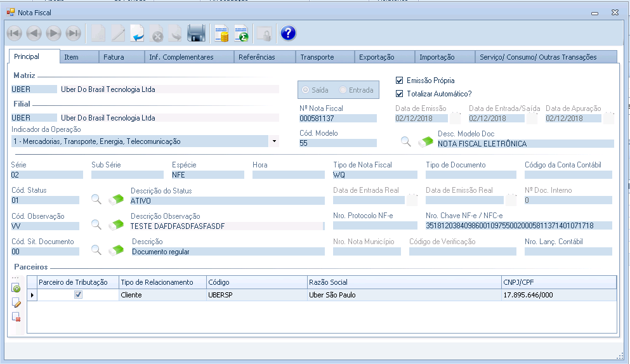Add a new partner in Parceiros
The width and height of the screenshot is (630, 364).
16,289
